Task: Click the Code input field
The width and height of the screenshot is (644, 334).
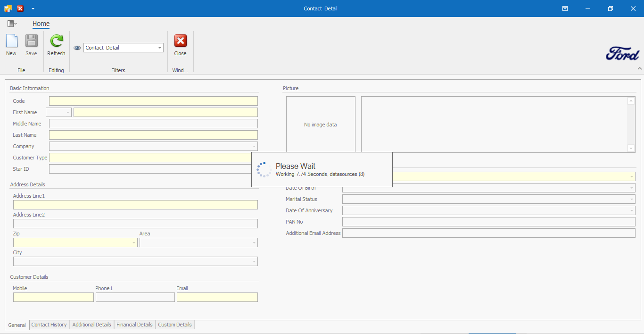Action: [153, 101]
